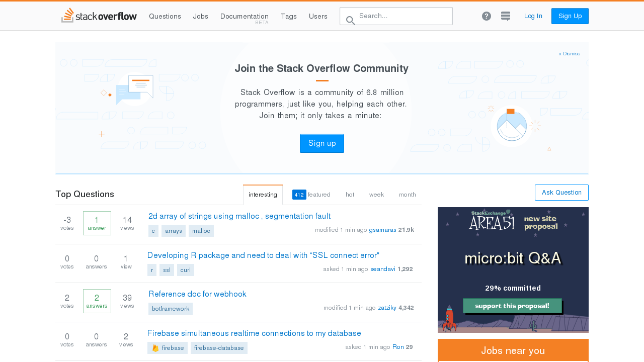Click the Log In link
644x362 pixels.
click(x=533, y=16)
